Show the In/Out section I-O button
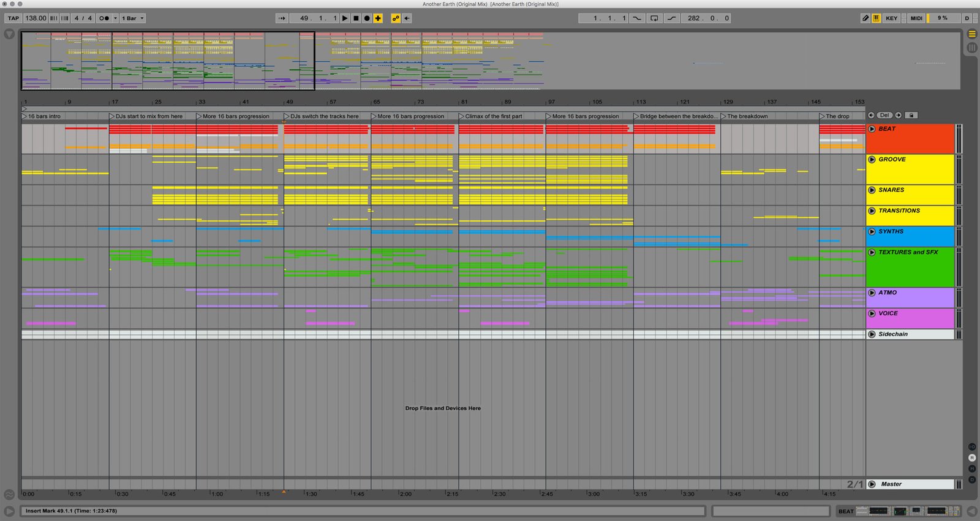Viewport: 980px width, 521px height. point(972,447)
